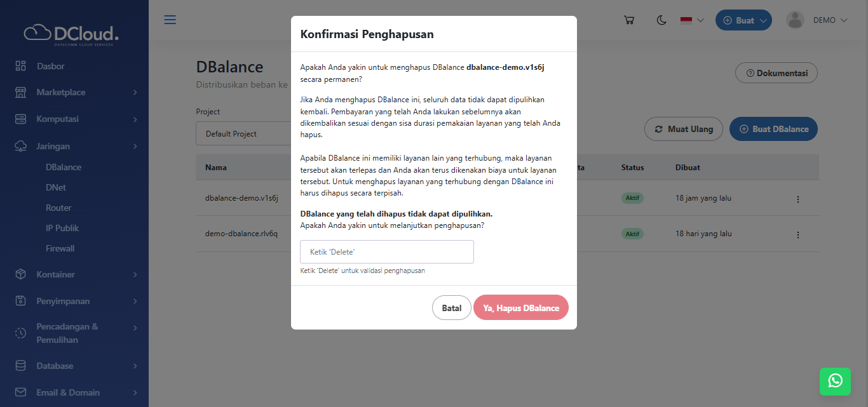Image resolution: width=868 pixels, height=407 pixels.
Task: Toggle dark mode moon icon
Action: tap(661, 20)
